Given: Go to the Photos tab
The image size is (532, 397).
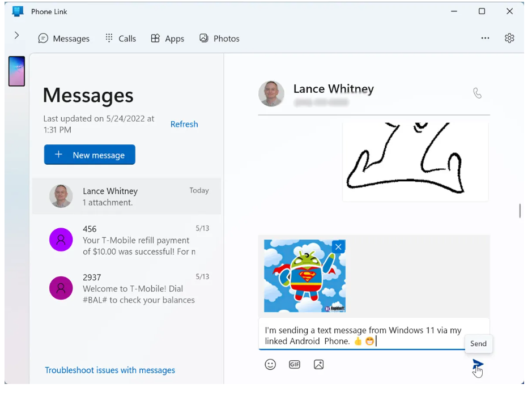Looking at the screenshot, I should pyautogui.click(x=219, y=39).
